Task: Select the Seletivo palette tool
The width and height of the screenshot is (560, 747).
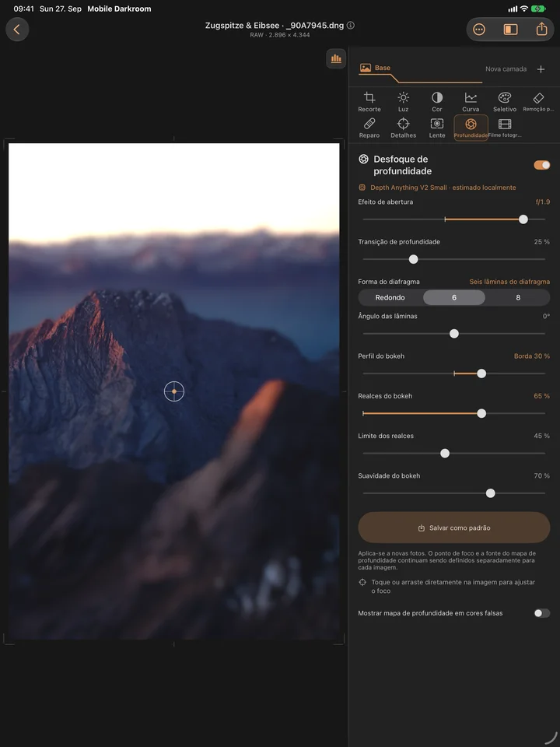Action: (504, 102)
